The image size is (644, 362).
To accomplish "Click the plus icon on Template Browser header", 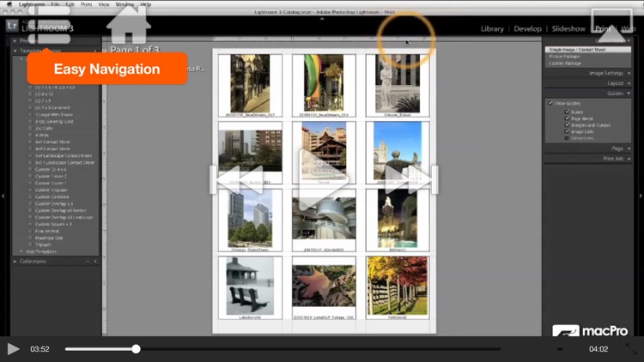I will (95, 51).
